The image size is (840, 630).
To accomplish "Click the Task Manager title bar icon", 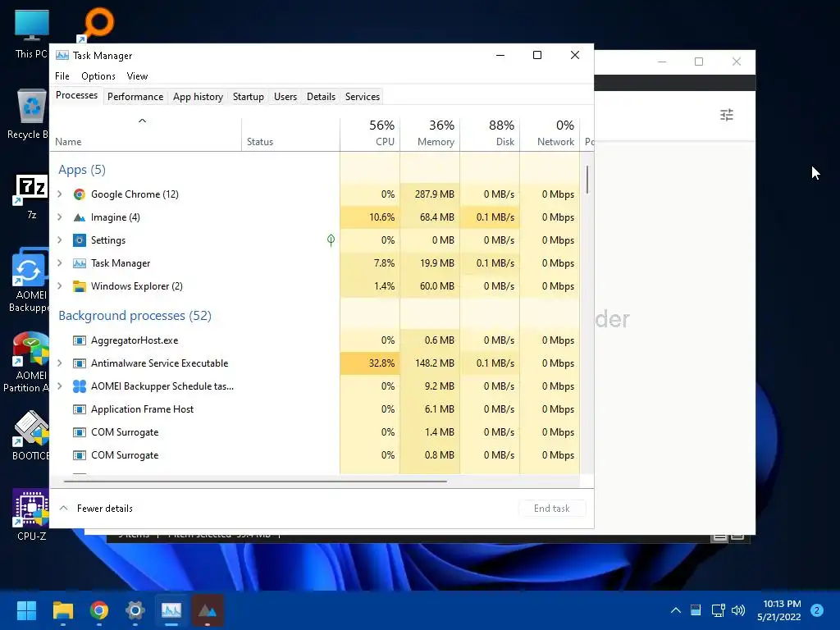I will [62, 55].
